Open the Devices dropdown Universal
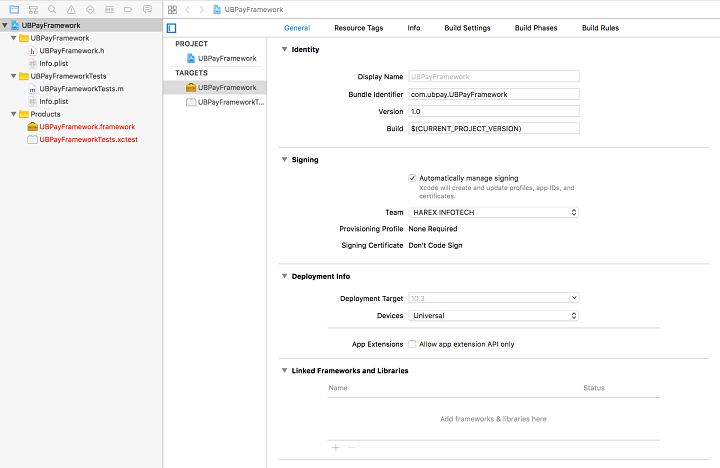 (x=494, y=316)
